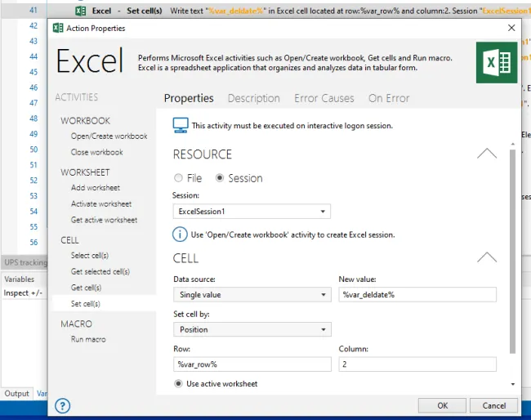Click the OK button
531x420 pixels.
(442, 405)
